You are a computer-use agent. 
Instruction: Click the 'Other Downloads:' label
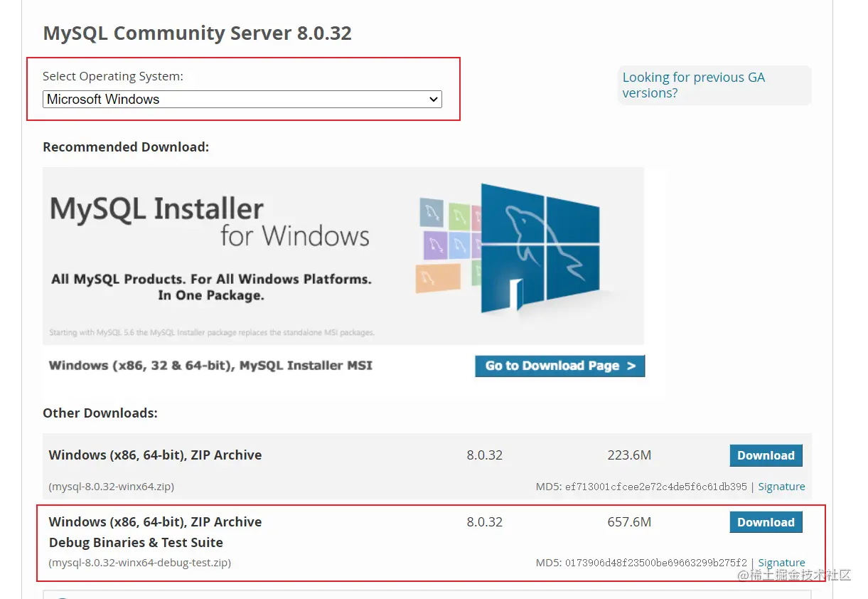[x=100, y=413]
